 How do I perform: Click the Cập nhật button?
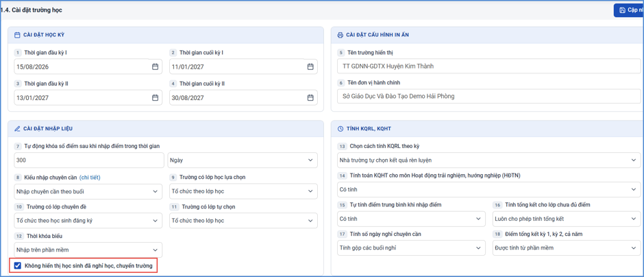point(629,10)
